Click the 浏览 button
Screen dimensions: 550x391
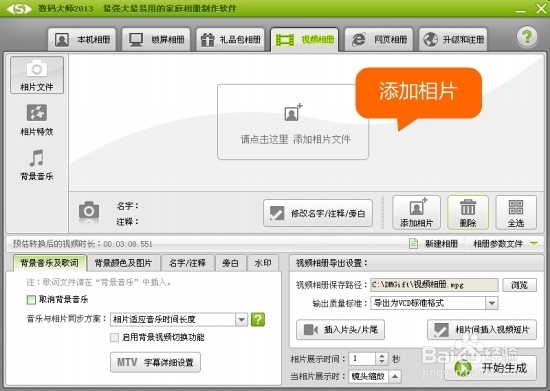point(519,285)
